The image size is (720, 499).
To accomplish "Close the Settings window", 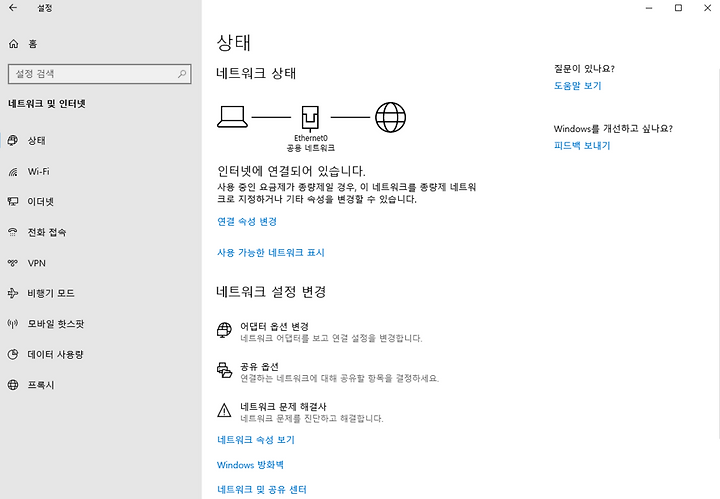I will [708, 8].
